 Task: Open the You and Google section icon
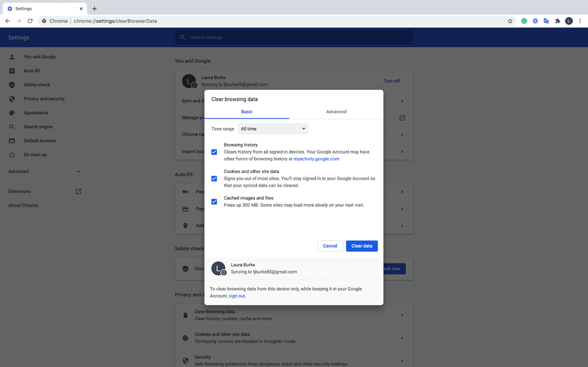12,57
